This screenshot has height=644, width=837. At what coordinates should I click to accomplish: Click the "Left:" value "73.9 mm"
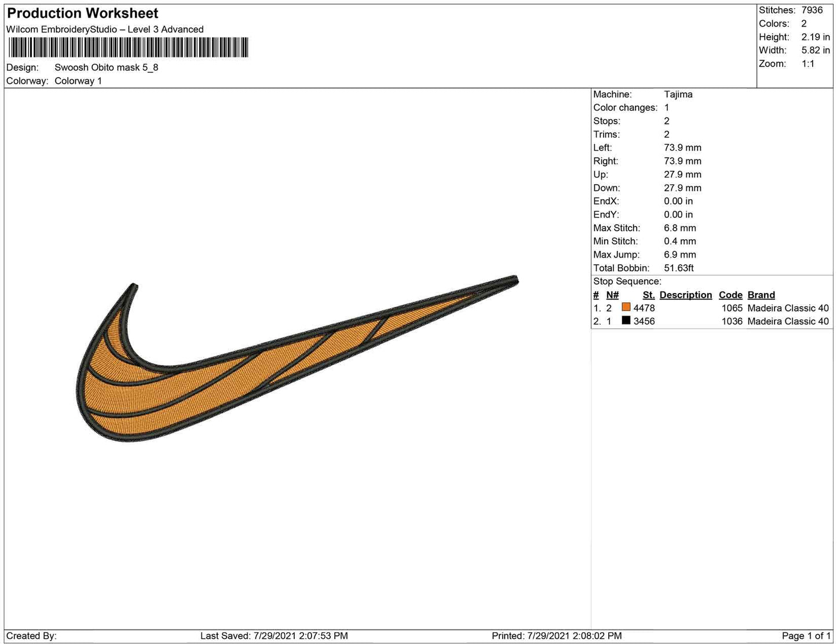pos(682,148)
